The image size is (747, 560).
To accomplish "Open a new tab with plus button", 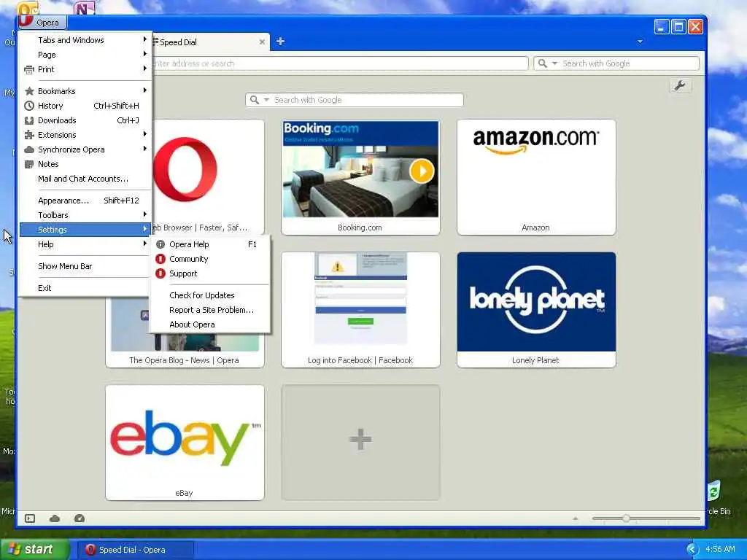I will click(281, 42).
